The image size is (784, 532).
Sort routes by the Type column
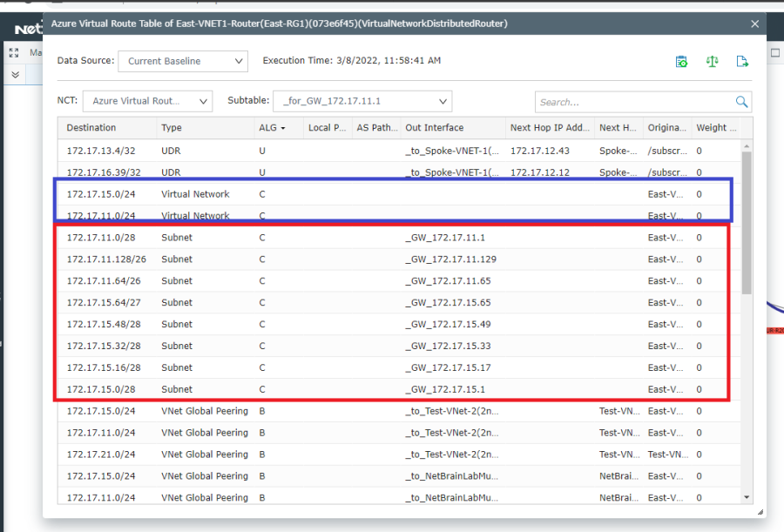(171, 127)
